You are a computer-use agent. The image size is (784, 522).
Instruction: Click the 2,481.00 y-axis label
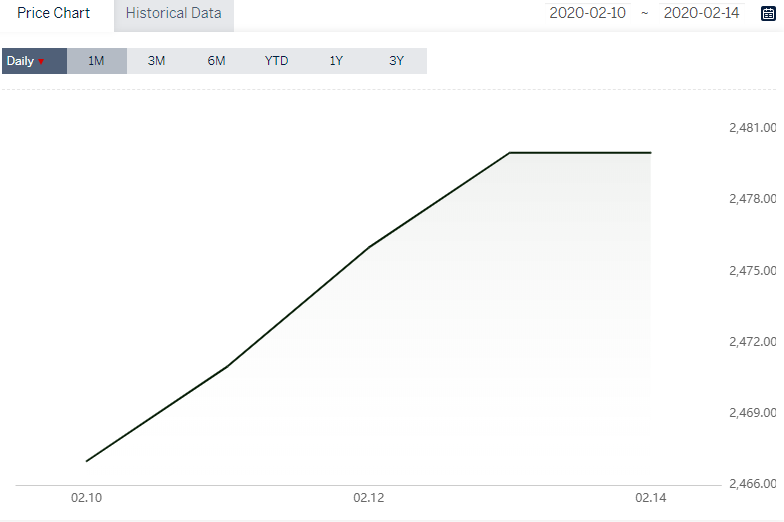(x=752, y=128)
